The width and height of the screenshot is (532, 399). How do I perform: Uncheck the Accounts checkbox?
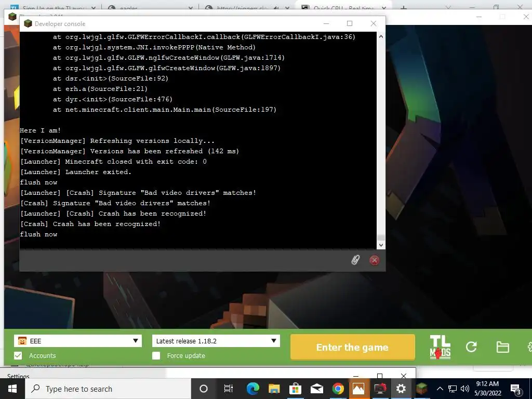point(18,355)
